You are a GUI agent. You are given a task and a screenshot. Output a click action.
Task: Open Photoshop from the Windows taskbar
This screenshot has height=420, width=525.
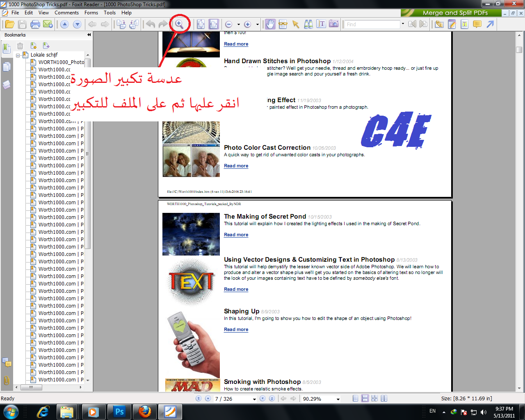pyautogui.click(x=119, y=412)
